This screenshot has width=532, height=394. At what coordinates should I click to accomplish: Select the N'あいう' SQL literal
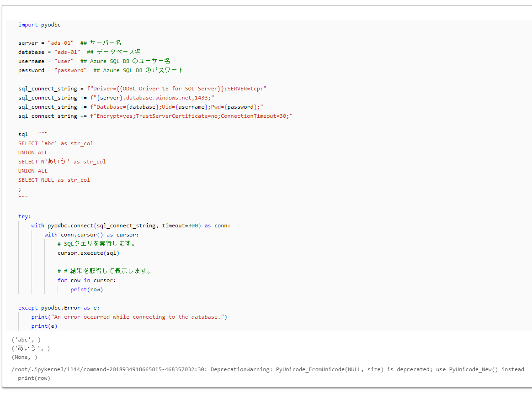(x=53, y=161)
